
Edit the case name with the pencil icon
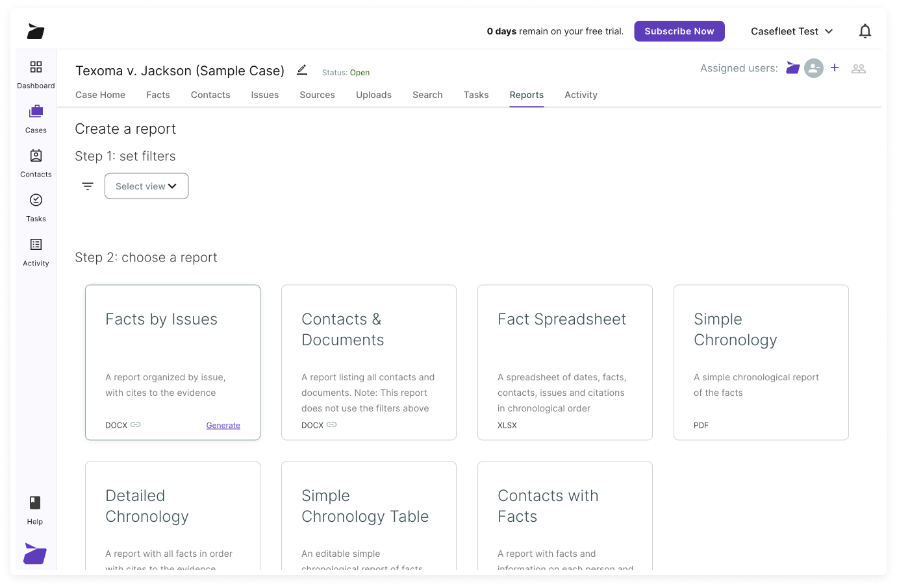pos(301,69)
